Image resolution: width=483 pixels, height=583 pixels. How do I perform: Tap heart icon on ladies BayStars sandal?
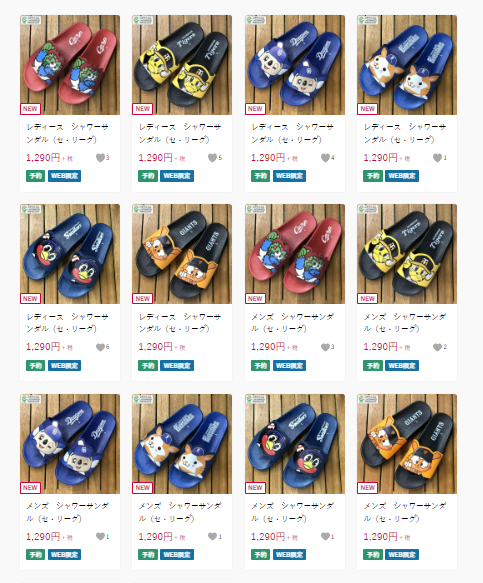point(438,158)
